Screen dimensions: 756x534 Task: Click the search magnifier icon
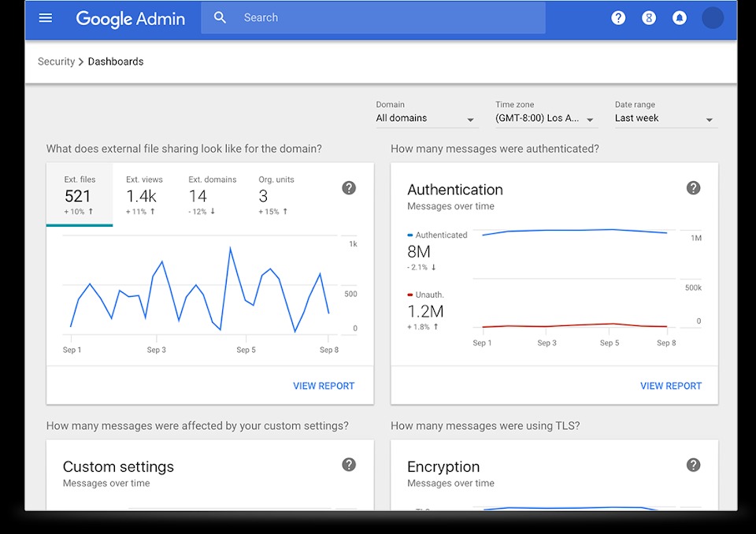[x=220, y=17]
